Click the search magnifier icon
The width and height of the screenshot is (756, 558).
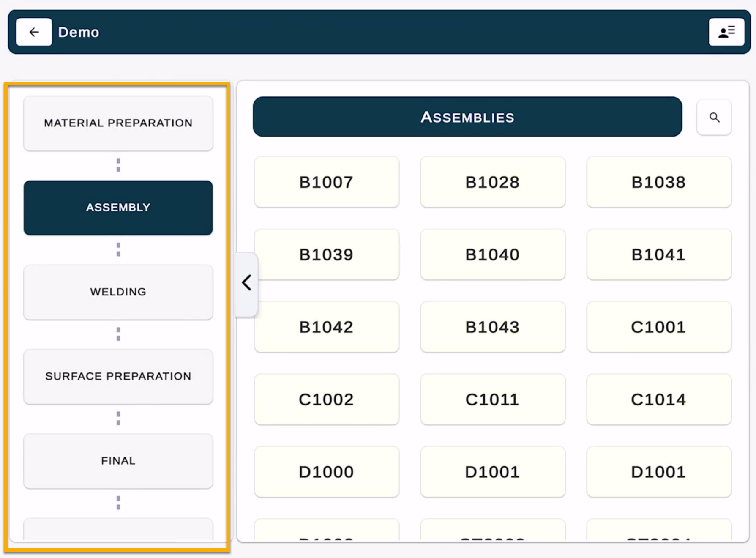(714, 118)
